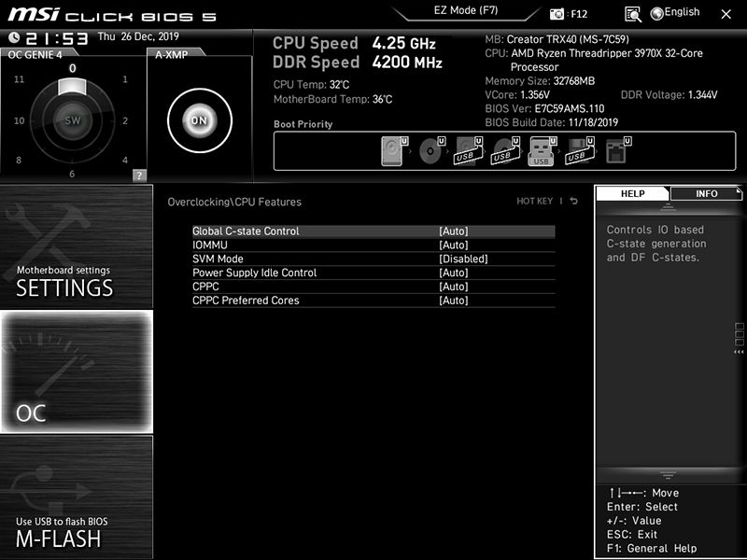Click the CPU Speed 4.25 GHz readout

354,43
